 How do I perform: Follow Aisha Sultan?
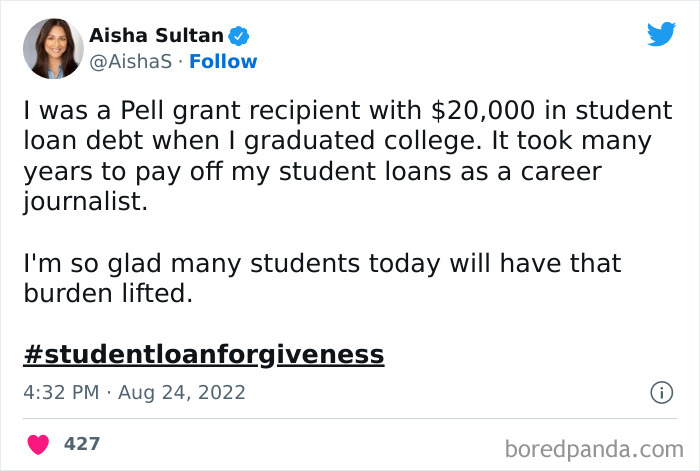tap(225, 61)
